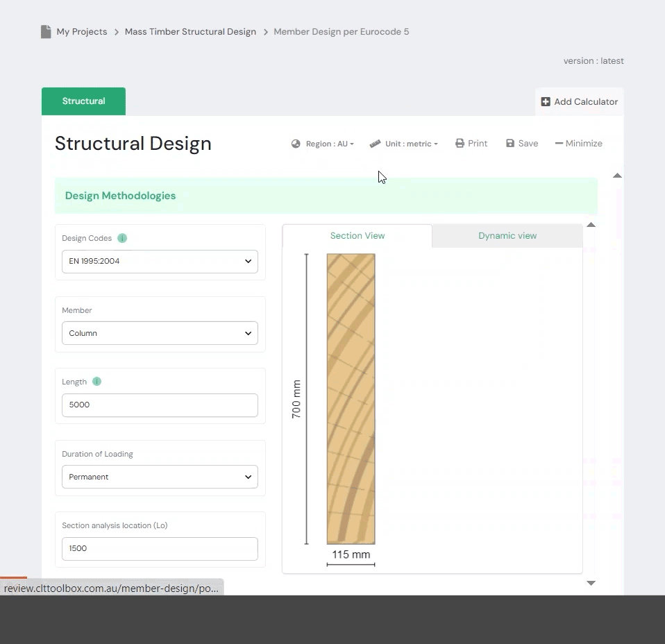Open the Region : AU dropdown

330,144
